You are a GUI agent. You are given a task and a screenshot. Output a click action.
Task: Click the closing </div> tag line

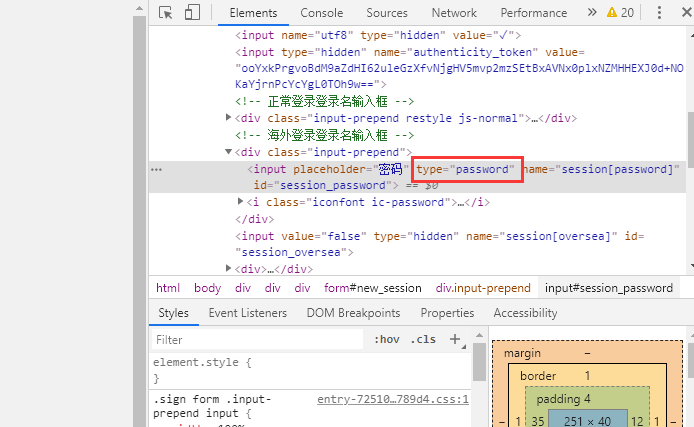[x=254, y=219]
